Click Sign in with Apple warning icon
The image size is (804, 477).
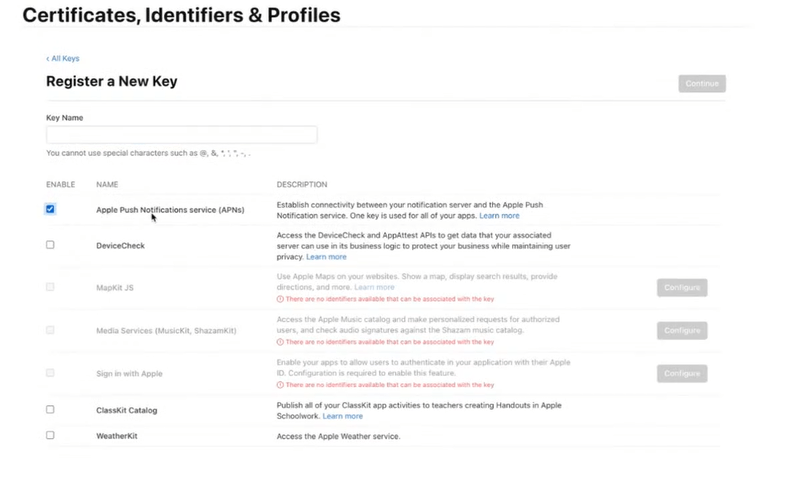(x=280, y=385)
